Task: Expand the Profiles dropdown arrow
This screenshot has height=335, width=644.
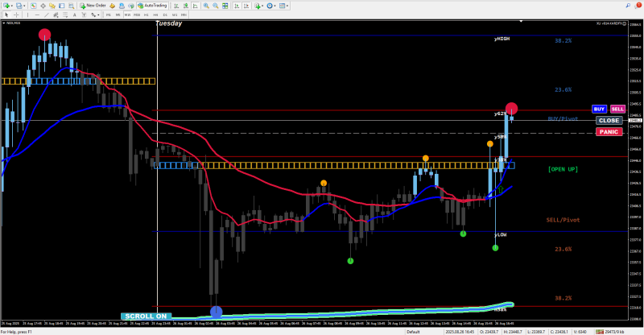Action: click(24, 6)
